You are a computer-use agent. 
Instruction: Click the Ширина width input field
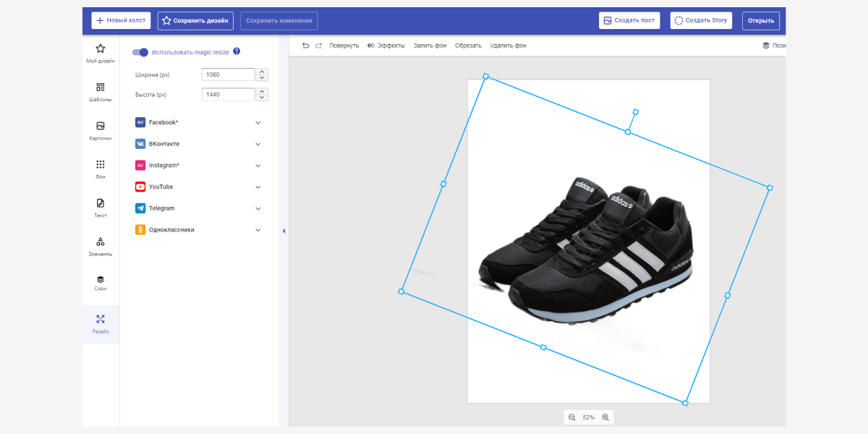[x=228, y=75]
